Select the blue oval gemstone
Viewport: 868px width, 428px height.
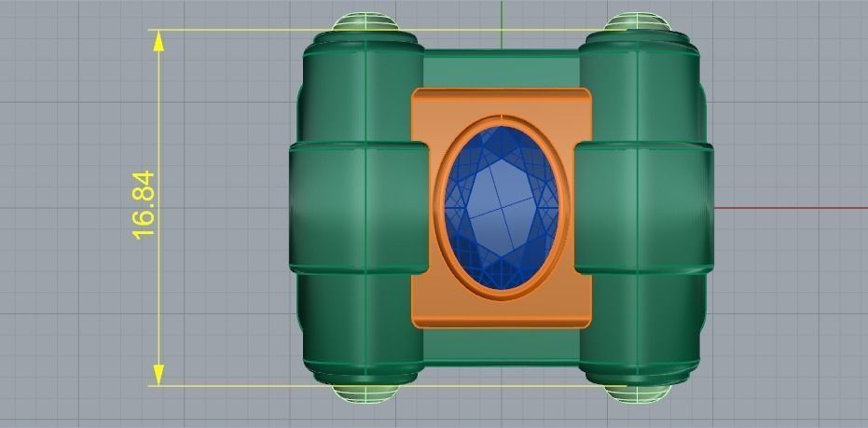(502, 208)
